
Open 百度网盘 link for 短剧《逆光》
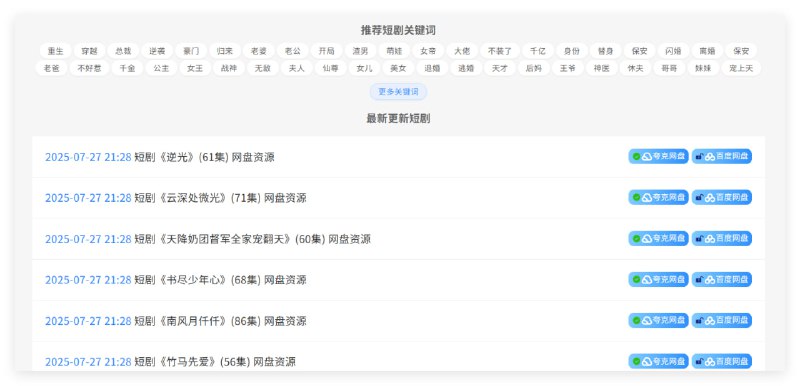pos(721,157)
